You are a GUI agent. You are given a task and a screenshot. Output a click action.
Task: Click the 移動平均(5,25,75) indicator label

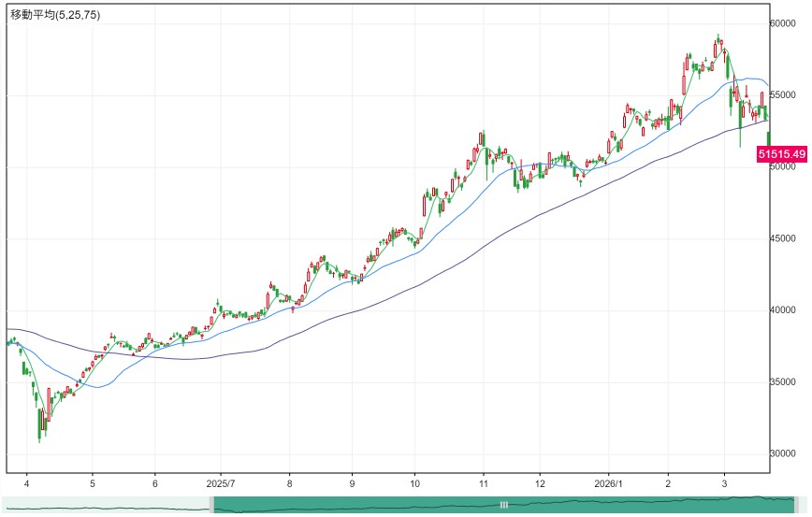tap(55, 15)
